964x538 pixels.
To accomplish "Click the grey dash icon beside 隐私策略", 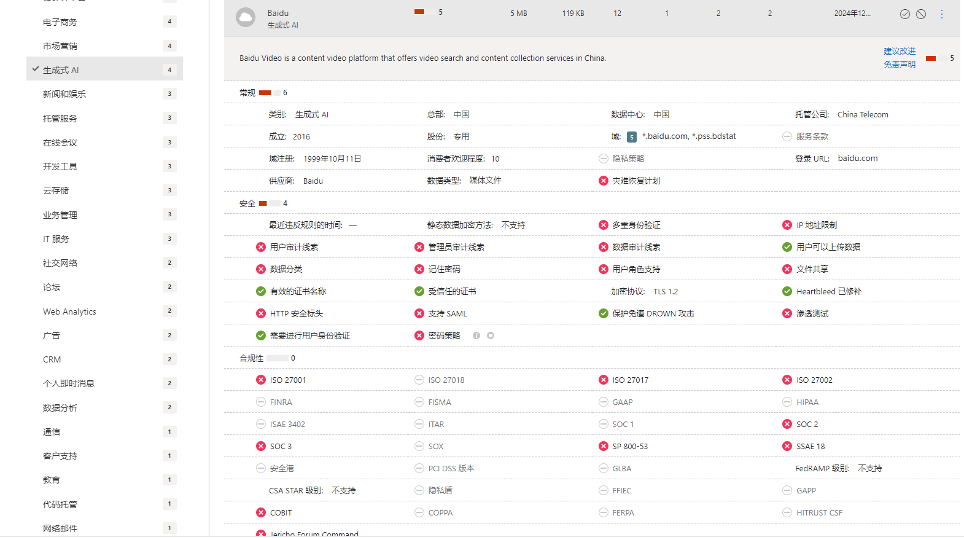I will pyautogui.click(x=603, y=159).
